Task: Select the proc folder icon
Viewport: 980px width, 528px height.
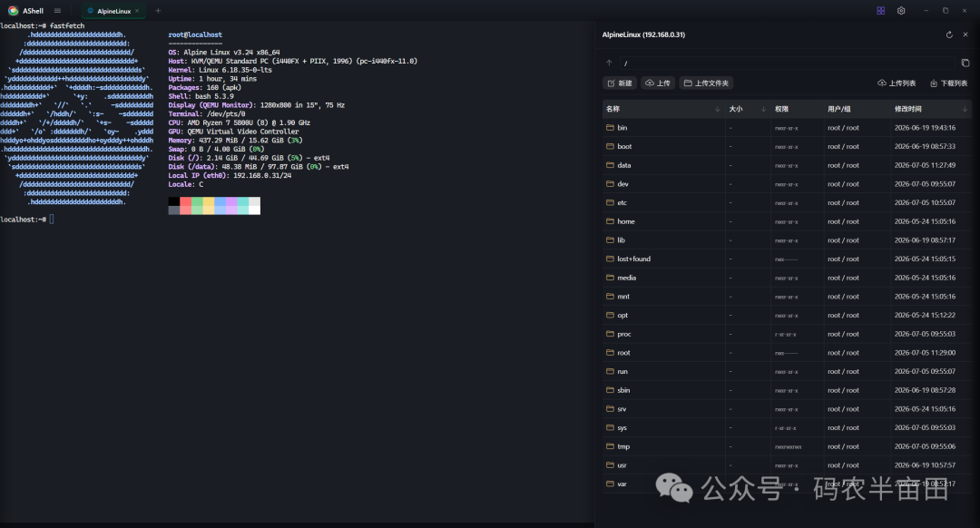Action: 610,334
